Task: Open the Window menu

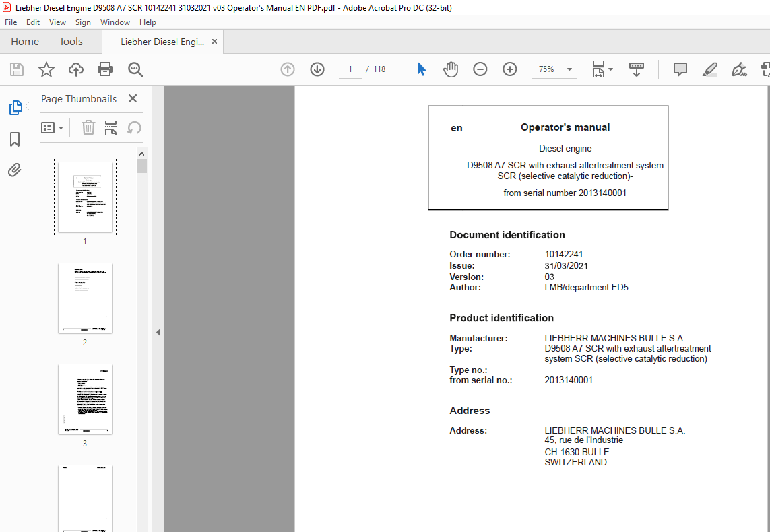Action: pyautogui.click(x=115, y=22)
